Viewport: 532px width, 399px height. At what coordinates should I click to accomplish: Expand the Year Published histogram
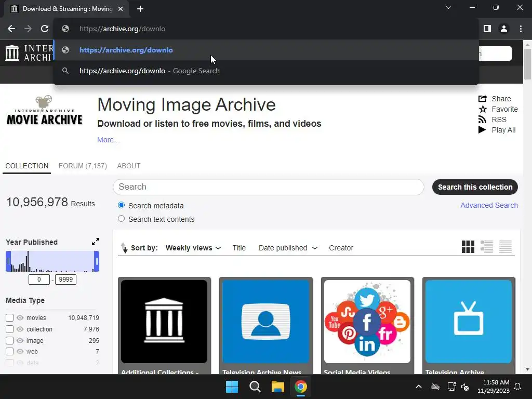pyautogui.click(x=96, y=242)
